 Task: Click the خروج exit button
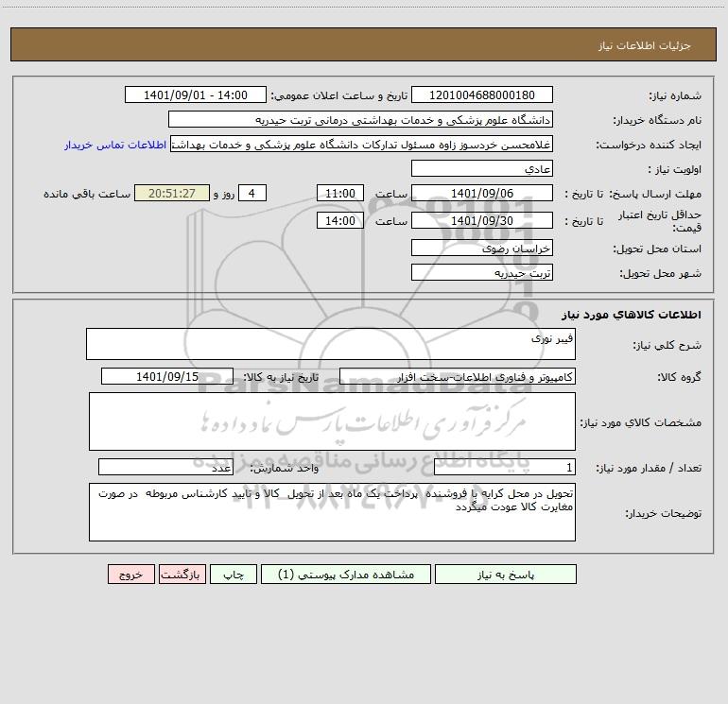[x=130, y=575]
